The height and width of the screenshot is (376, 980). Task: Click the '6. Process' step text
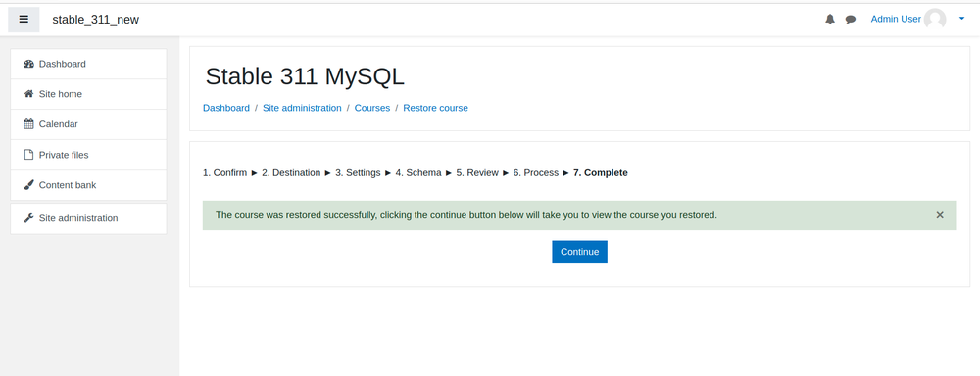pyautogui.click(x=536, y=173)
